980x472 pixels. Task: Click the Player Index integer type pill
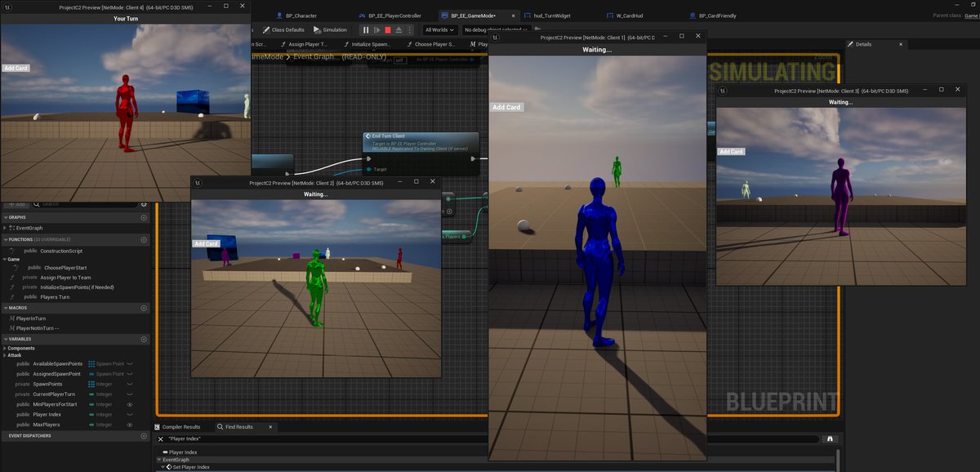point(91,415)
